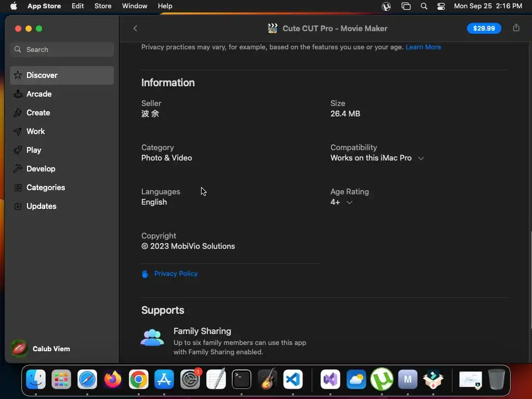
Task: Expand the Compatibility chevron
Action: 421,158
